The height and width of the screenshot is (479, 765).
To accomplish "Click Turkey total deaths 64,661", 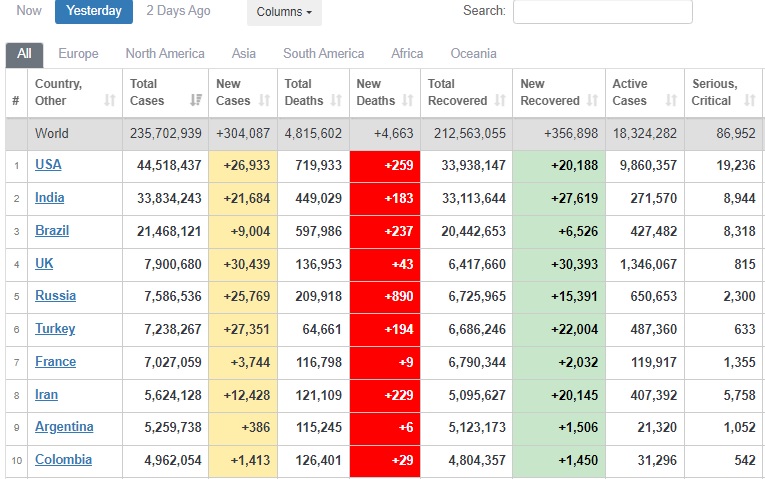I will [322, 330].
